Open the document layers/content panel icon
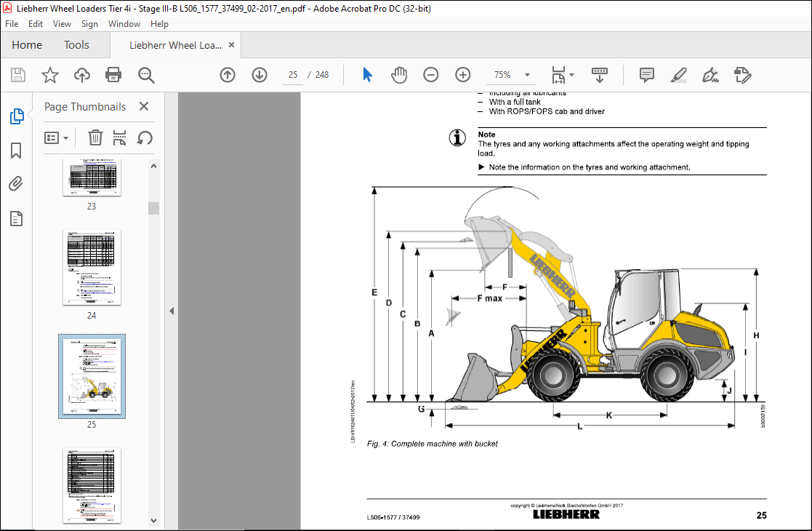This screenshot has width=812, height=531. point(16,219)
